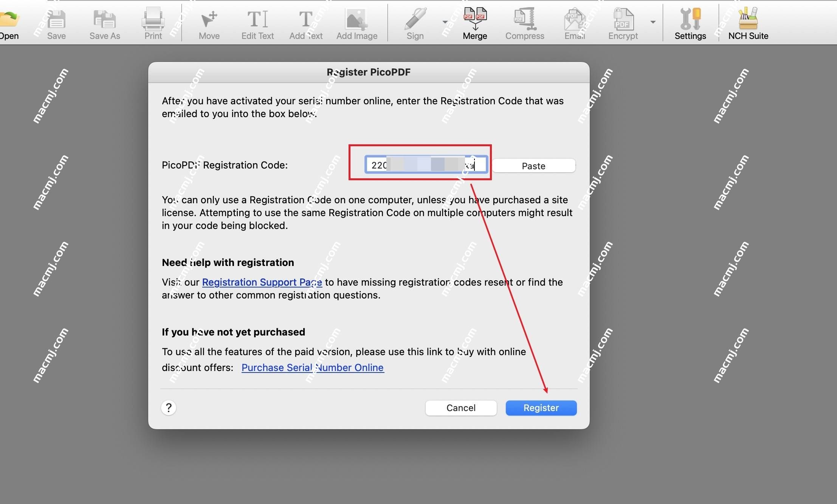The height and width of the screenshot is (504, 837).
Task: Click the 'If you have not yet purchased' heading
Action: (233, 332)
